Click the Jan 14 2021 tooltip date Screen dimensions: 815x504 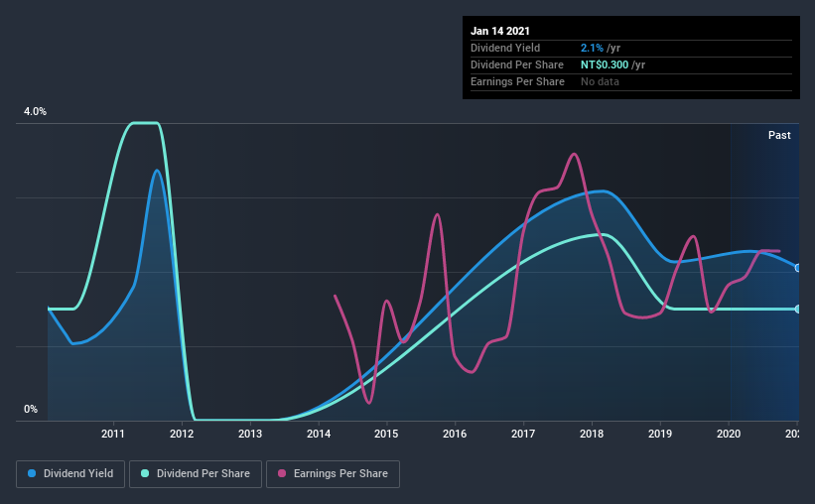pyautogui.click(x=500, y=31)
